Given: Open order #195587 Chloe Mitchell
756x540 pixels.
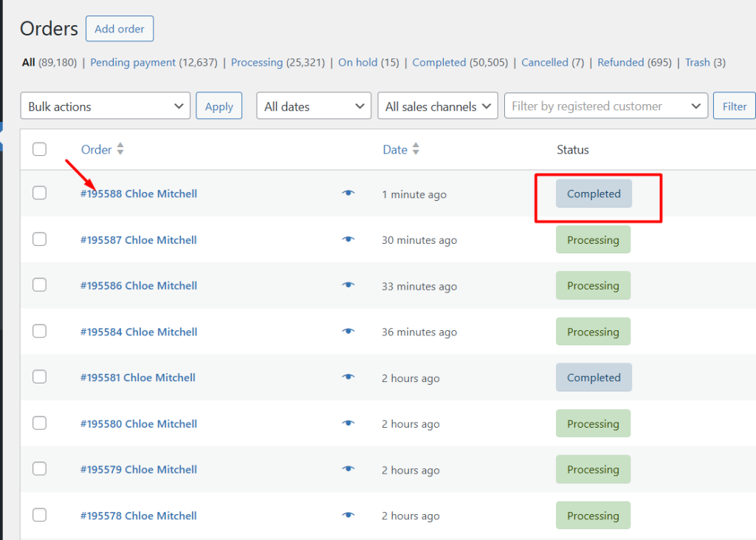Looking at the screenshot, I should click(x=139, y=239).
